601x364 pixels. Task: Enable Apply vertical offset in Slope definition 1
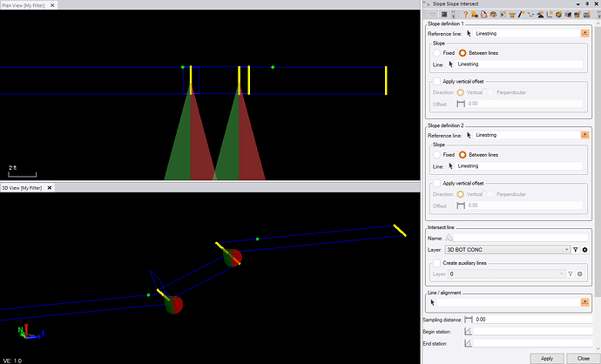pyautogui.click(x=436, y=81)
